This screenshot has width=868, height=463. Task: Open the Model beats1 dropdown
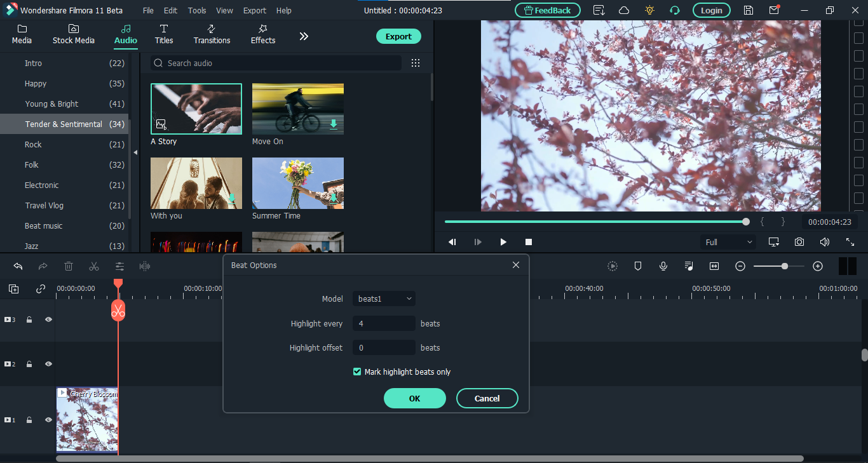point(384,299)
